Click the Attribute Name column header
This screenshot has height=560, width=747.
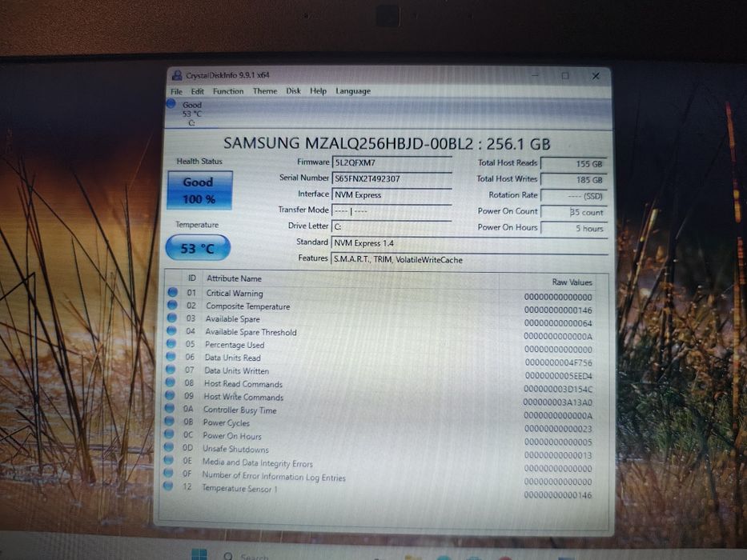point(234,278)
